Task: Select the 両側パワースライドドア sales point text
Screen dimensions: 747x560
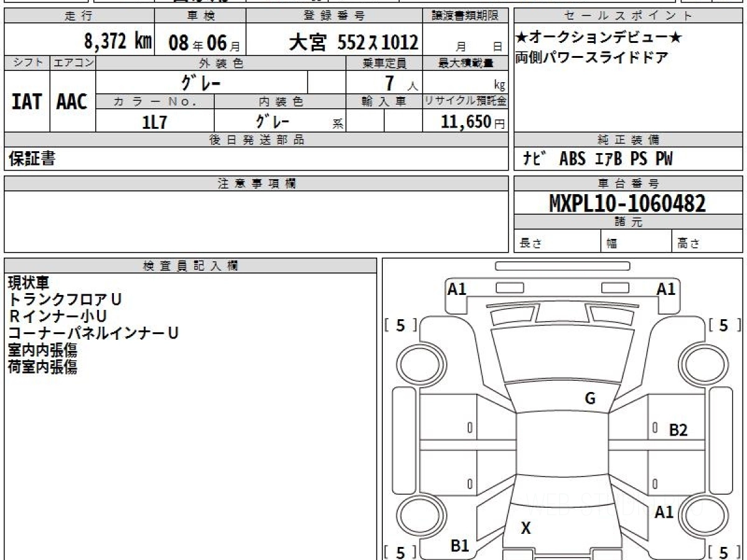Action: (x=591, y=58)
